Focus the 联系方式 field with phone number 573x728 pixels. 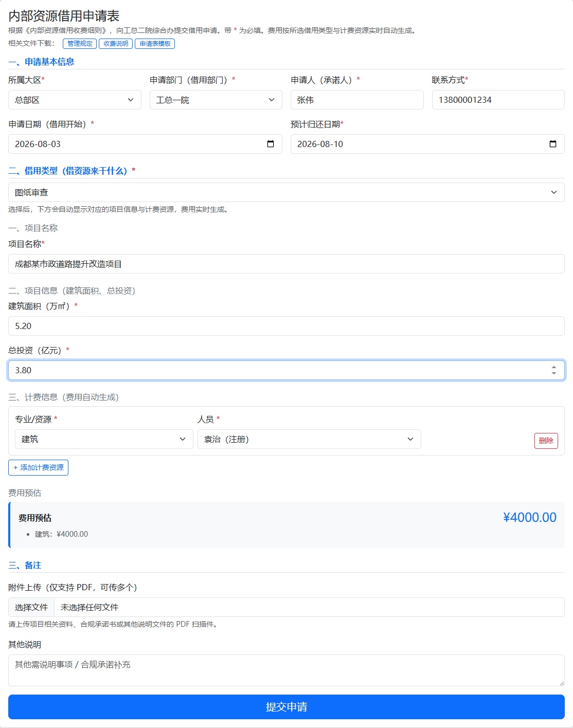498,100
